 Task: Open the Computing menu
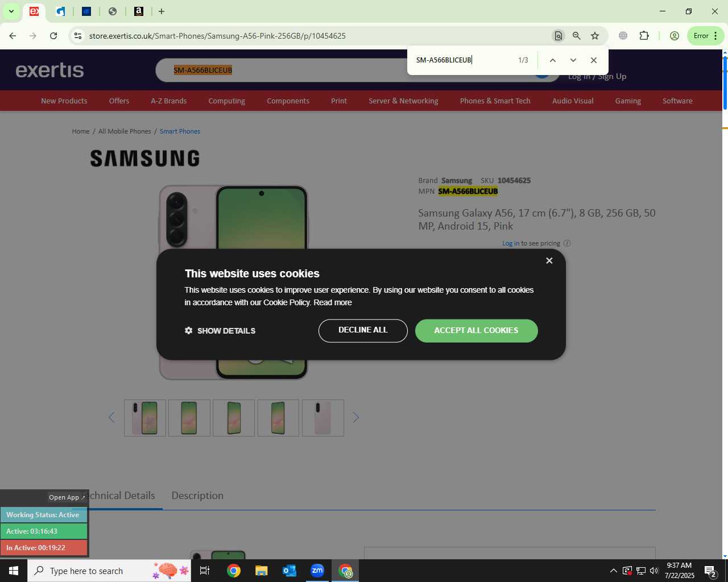[x=226, y=101]
